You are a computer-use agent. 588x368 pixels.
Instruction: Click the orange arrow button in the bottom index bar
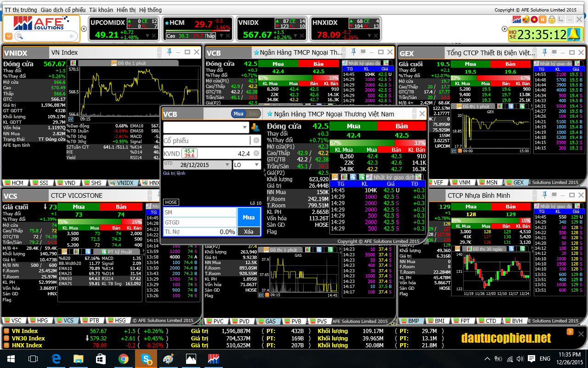[570, 331]
